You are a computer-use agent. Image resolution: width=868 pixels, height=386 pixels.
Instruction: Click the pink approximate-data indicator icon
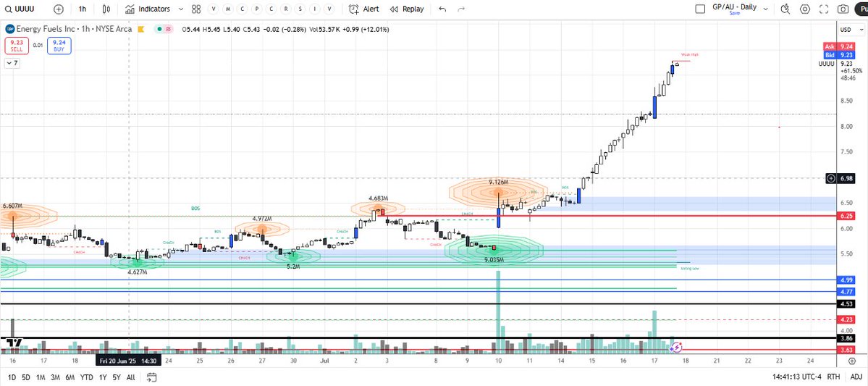pos(168,29)
